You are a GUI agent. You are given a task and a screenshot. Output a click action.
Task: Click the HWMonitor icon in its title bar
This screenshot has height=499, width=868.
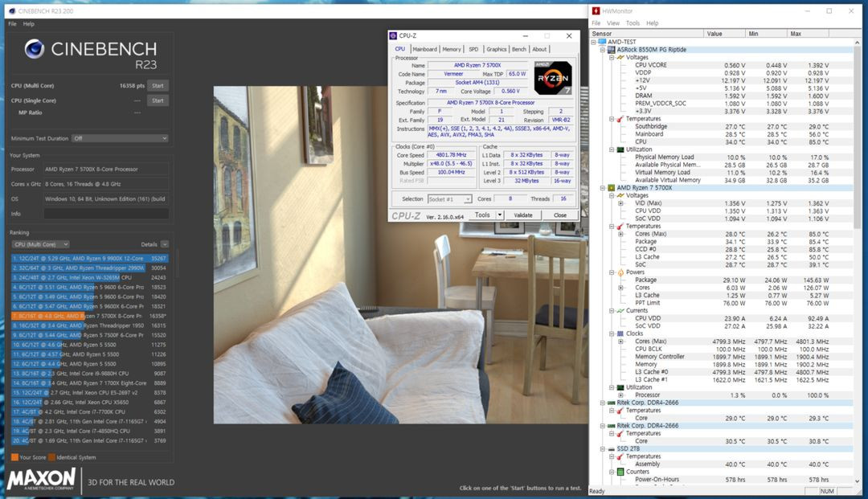597,10
